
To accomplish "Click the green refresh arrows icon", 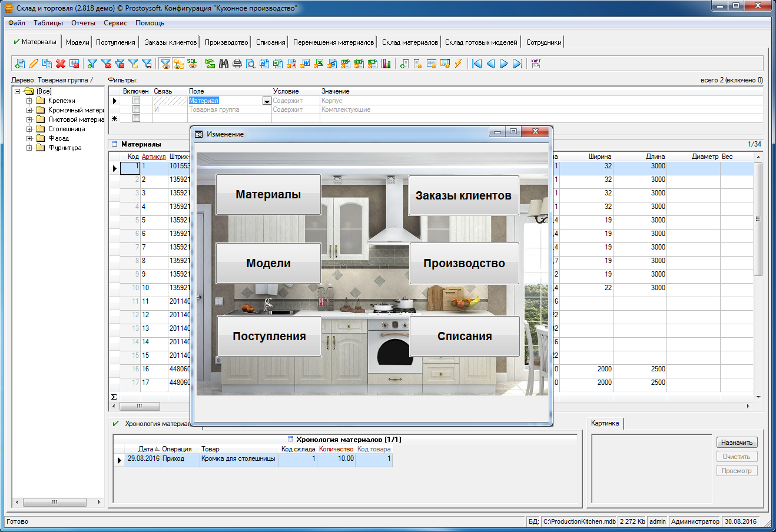I will pos(210,64).
